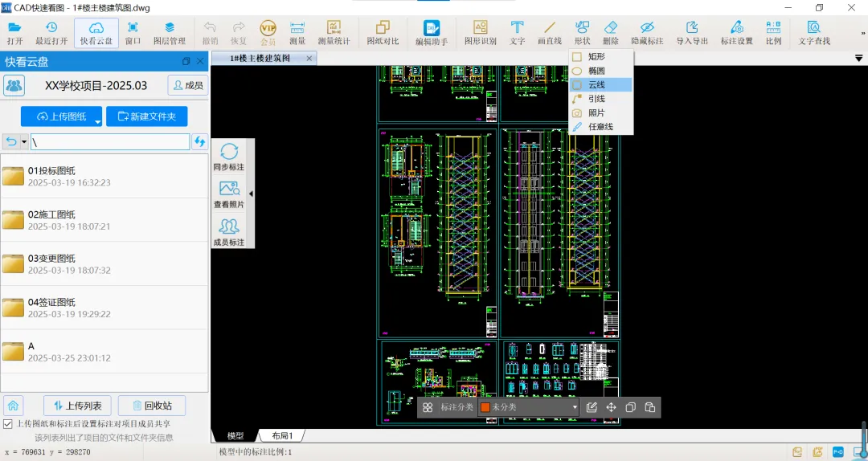This screenshot has height=461, width=868.
Task: Toggle the 快看云盘 cloud disk panel
Action: (96, 33)
